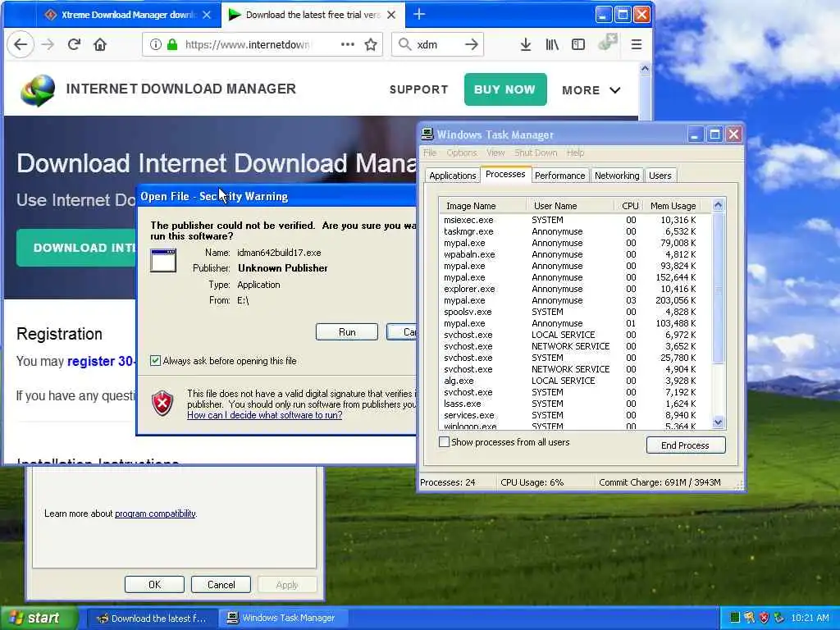The height and width of the screenshot is (630, 840).
Task: Close the Xtreme Download Manager tab
Action: point(207,15)
